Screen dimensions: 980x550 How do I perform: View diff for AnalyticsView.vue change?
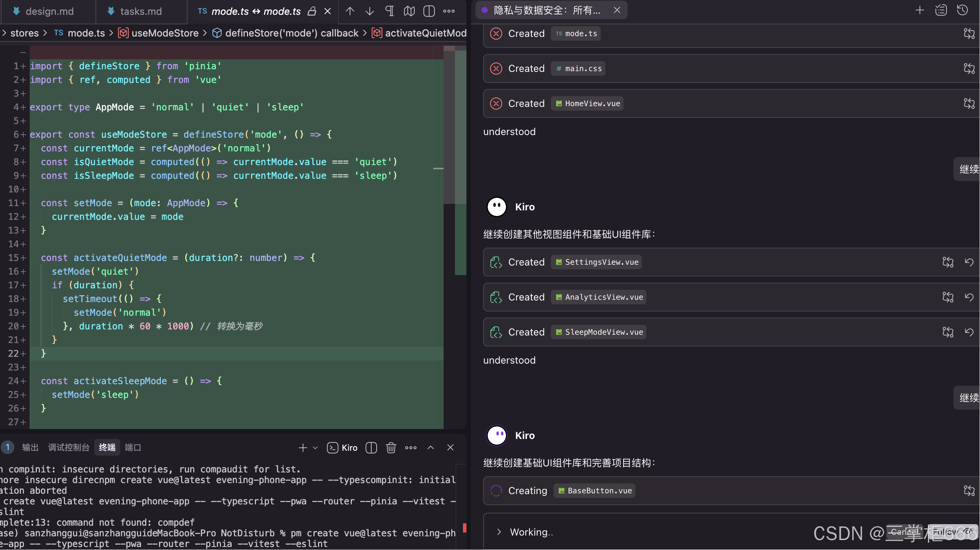[x=948, y=297]
